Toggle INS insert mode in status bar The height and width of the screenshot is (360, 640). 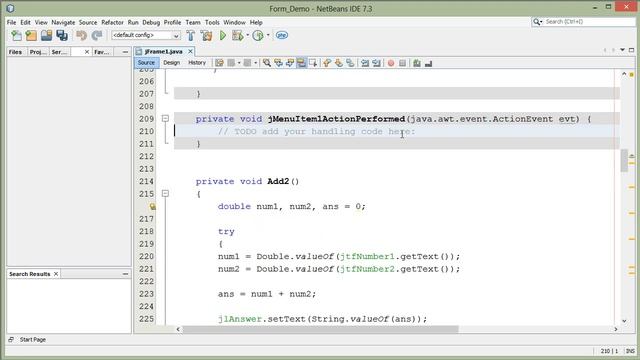pyautogui.click(x=630, y=351)
